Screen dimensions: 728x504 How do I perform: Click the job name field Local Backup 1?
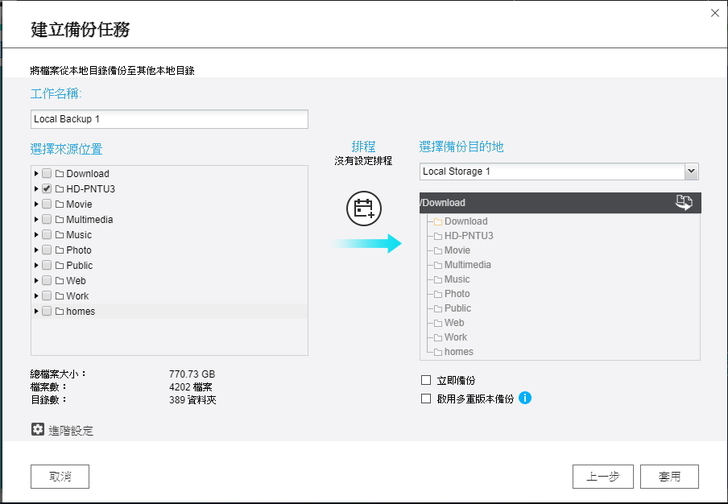point(169,119)
